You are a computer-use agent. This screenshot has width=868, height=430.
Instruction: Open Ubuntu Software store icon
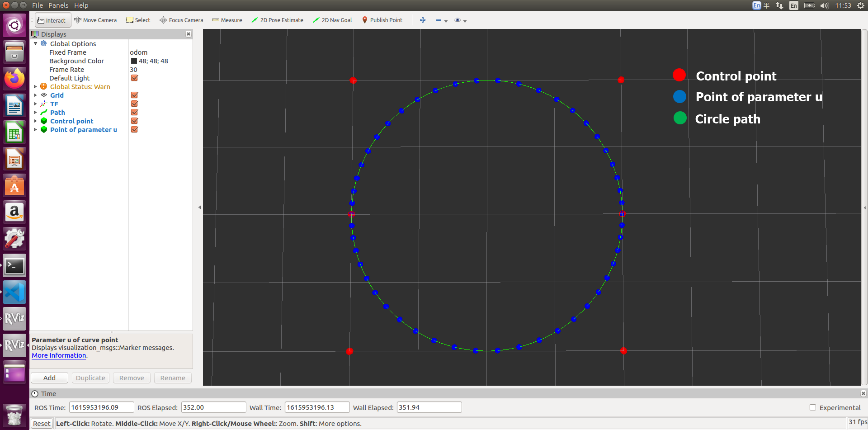pos(14,185)
